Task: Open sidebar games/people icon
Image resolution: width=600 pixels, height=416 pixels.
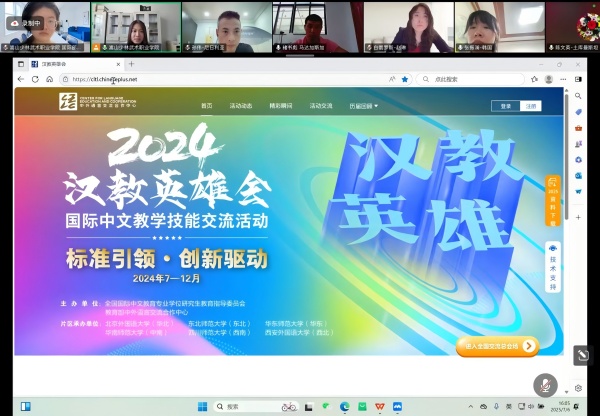Action: point(578,144)
